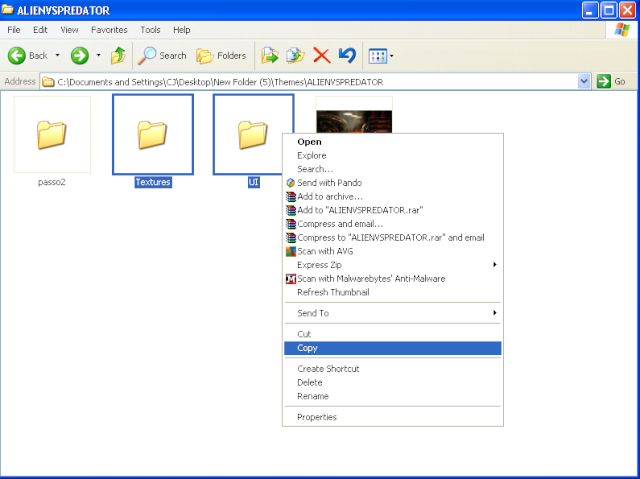
Task: Click inside the Address path field
Action: 314,82
